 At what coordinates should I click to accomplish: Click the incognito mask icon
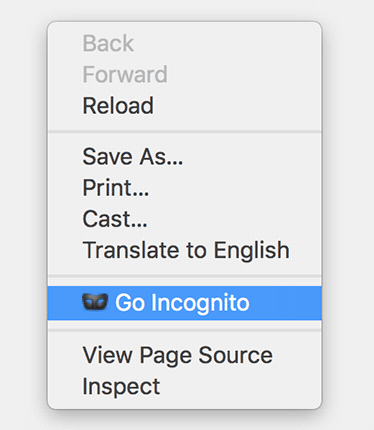coord(95,302)
